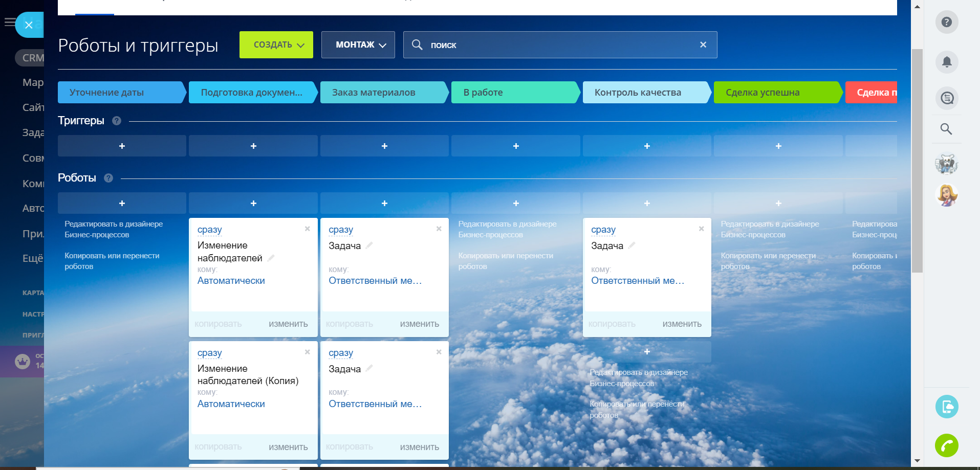Open the help hint next to Роботы
The height and width of the screenshot is (470, 980).
tap(108, 178)
